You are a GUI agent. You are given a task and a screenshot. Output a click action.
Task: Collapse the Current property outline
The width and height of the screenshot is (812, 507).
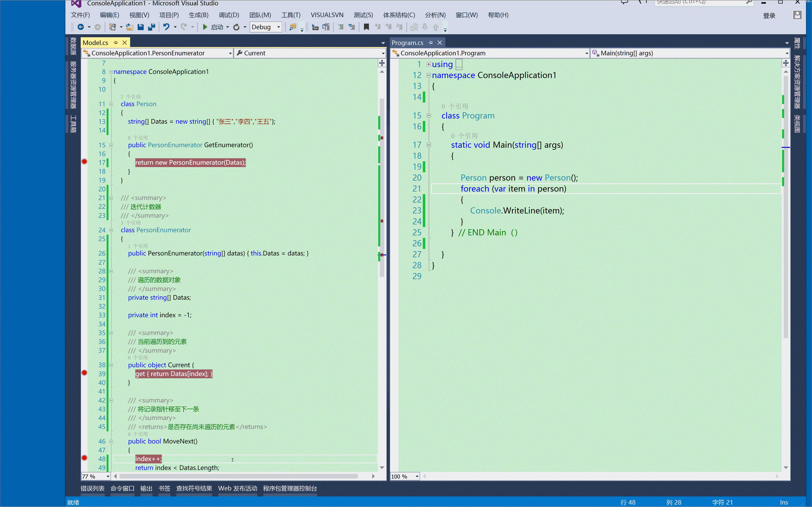(111, 365)
